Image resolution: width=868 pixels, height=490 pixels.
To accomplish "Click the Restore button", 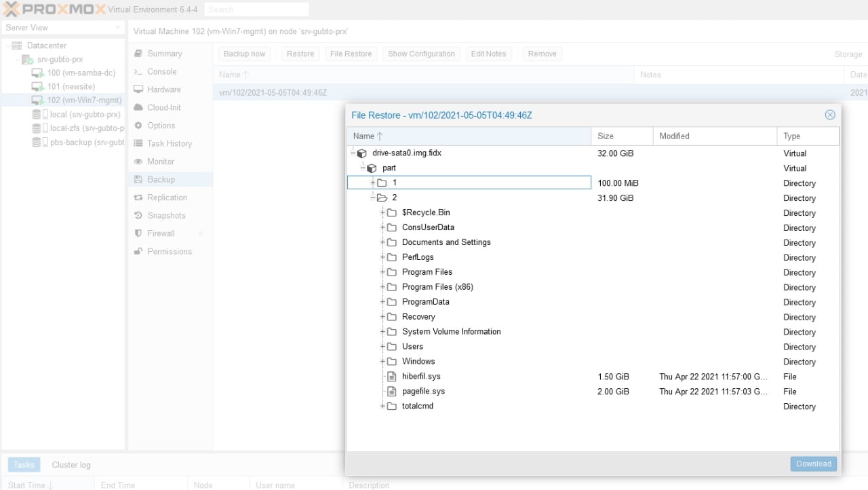I will coord(300,54).
